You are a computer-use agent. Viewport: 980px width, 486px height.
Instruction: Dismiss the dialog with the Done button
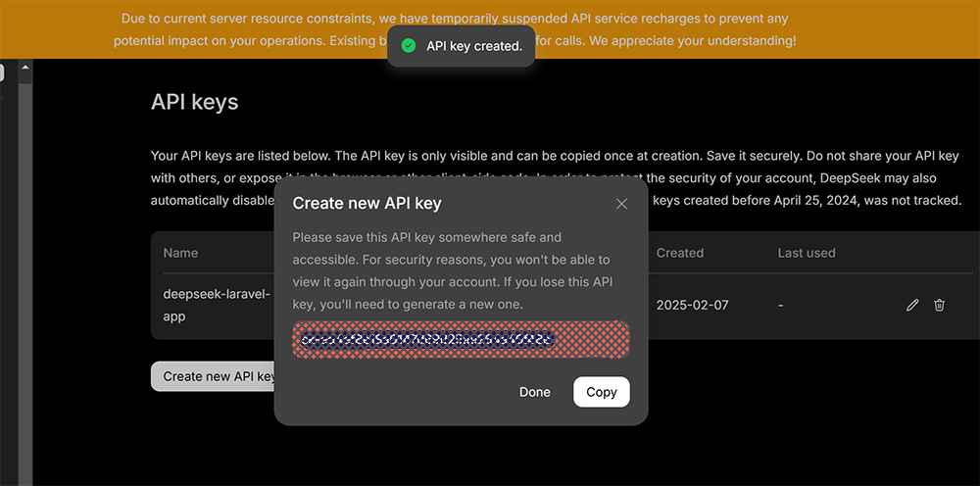535,392
